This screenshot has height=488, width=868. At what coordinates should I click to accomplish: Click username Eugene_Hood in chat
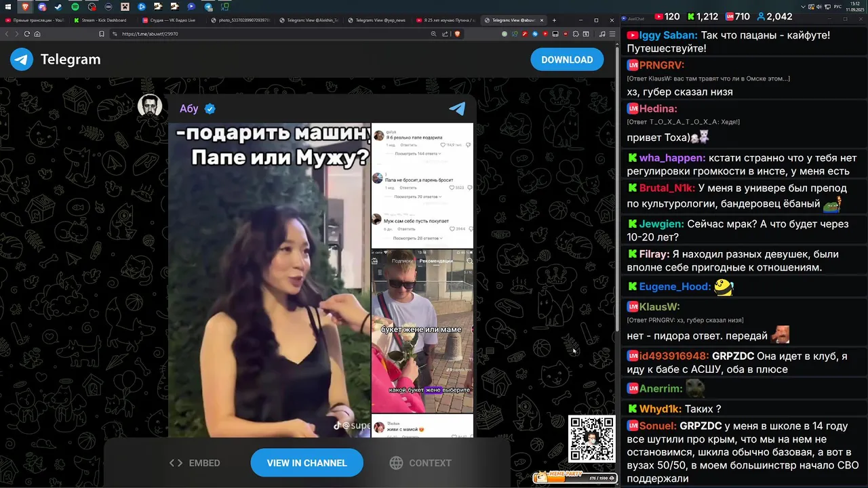(675, 287)
